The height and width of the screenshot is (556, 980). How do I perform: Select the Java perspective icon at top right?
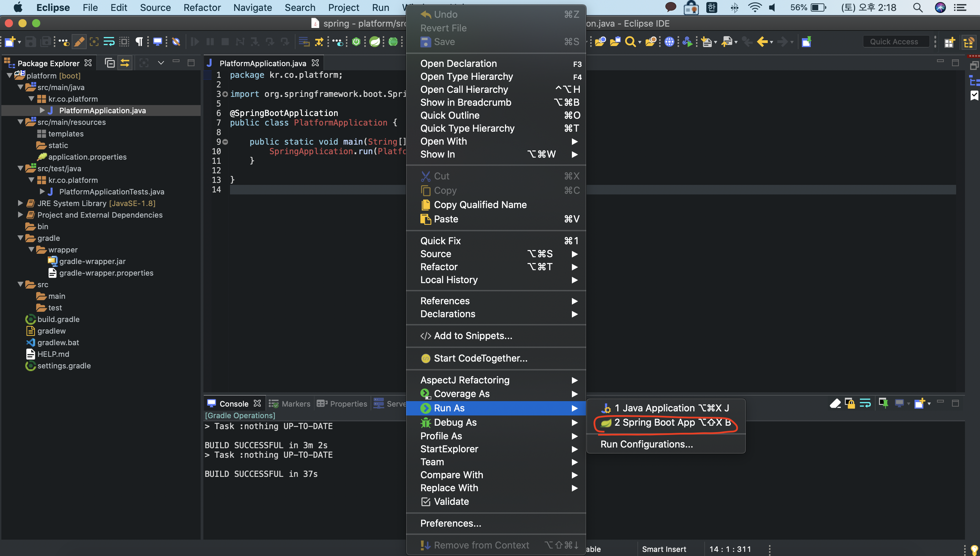(968, 42)
